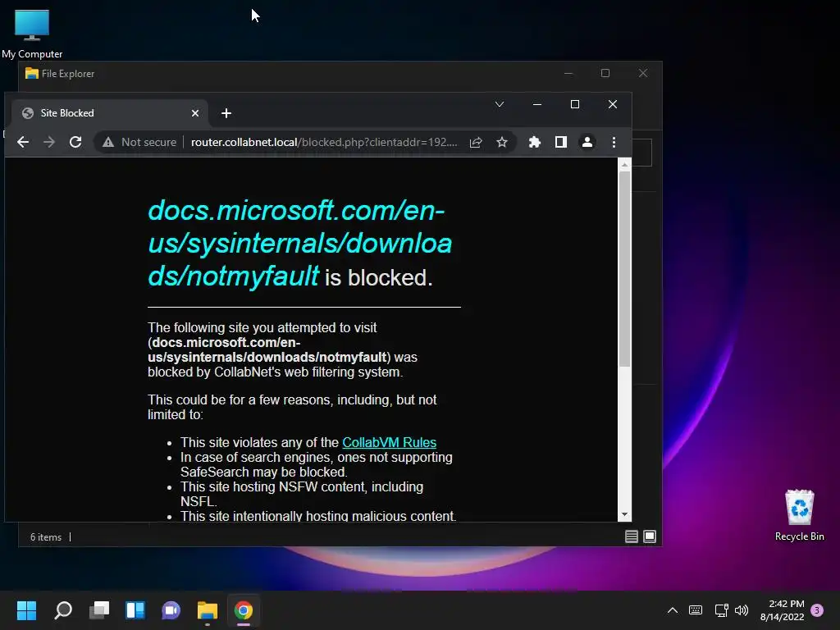Viewport: 840px width, 630px height.
Task: Reload the blocked page
Action: [x=75, y=142]
